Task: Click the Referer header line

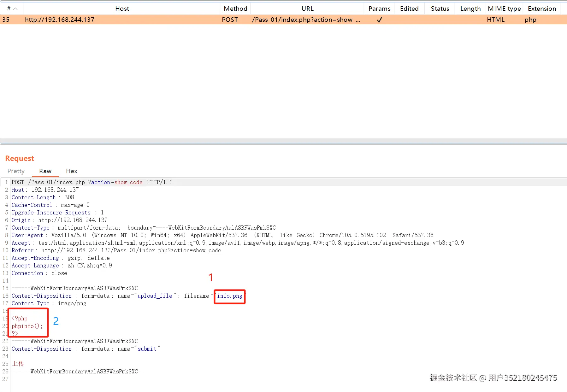Action: [116, 250]
